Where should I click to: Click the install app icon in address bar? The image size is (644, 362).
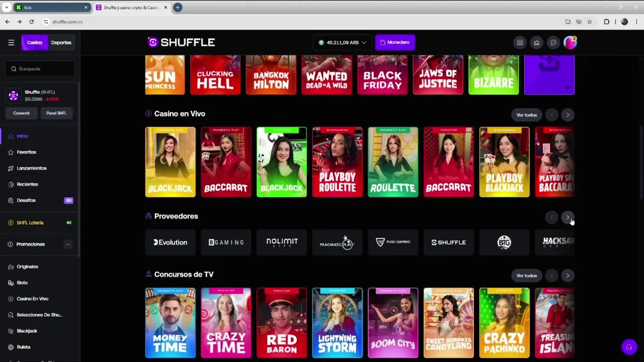pyautogui.click(x=568, y=22)
